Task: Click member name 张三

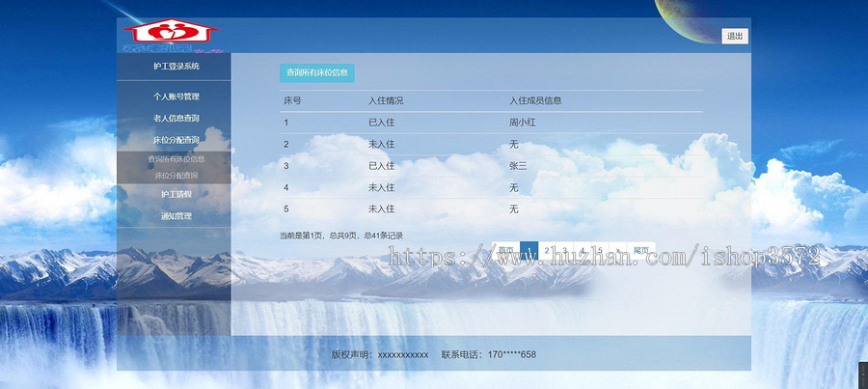Action: point(518,166)
